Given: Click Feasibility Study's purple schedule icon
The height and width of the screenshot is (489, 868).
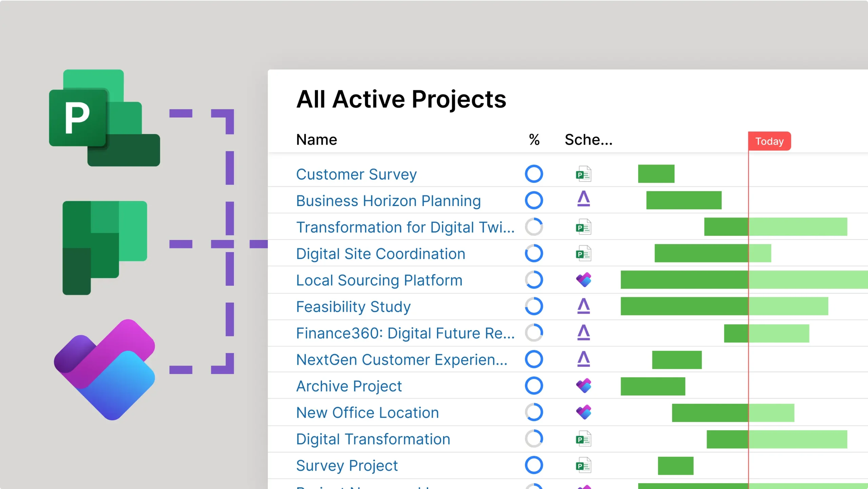Looking at the screenshot, I should pos(583,306).
